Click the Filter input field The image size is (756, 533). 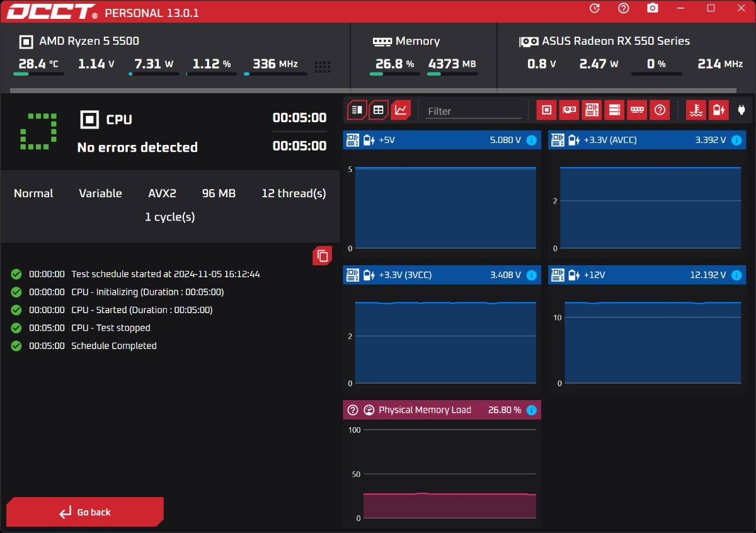coord(474,111)
